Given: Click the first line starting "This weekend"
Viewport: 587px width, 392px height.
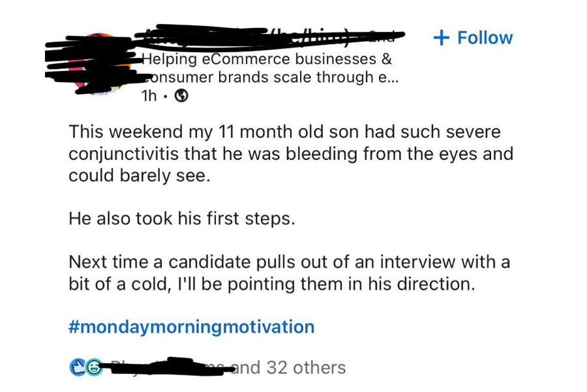Looking at the screenshot, I should [284, 132].
